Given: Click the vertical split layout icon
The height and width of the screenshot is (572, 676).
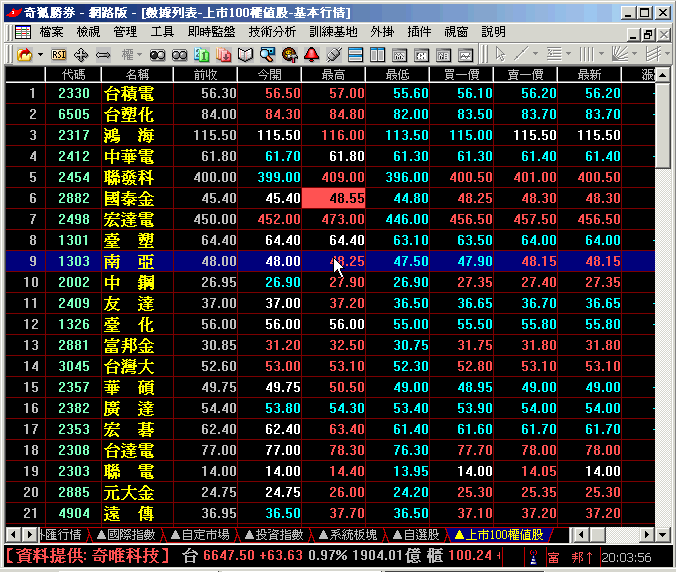Looking at the screenshot, I should click(x=378, y=55).
